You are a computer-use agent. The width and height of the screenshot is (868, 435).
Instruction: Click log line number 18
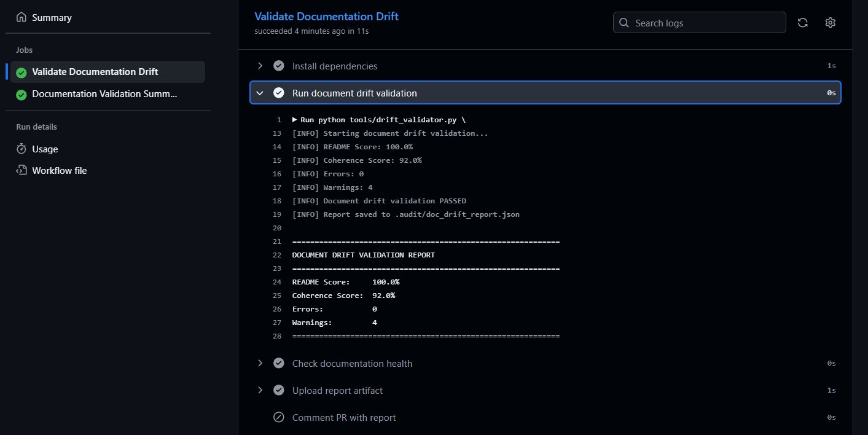point(278,201)
